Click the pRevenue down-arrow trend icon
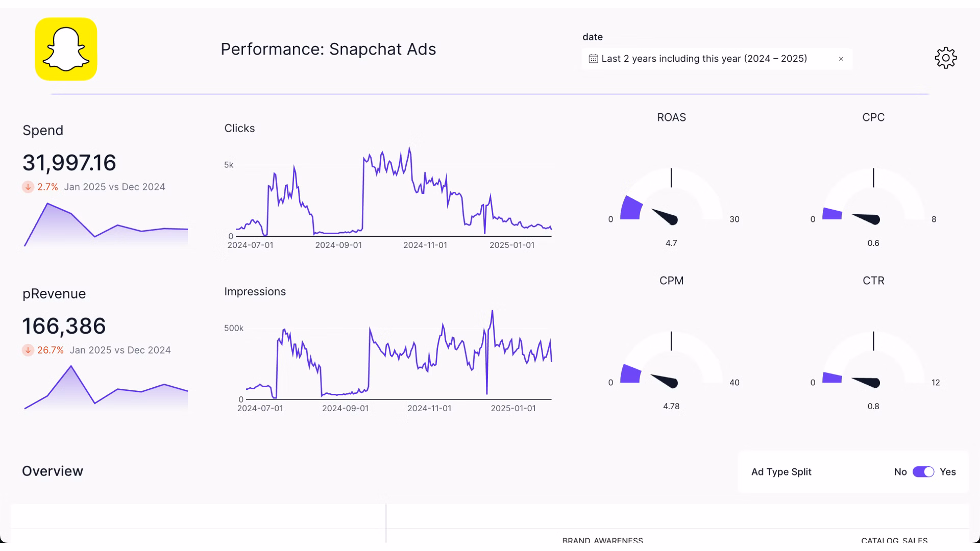The height and width of the screenshot is (551, 980). coord(28,350)
